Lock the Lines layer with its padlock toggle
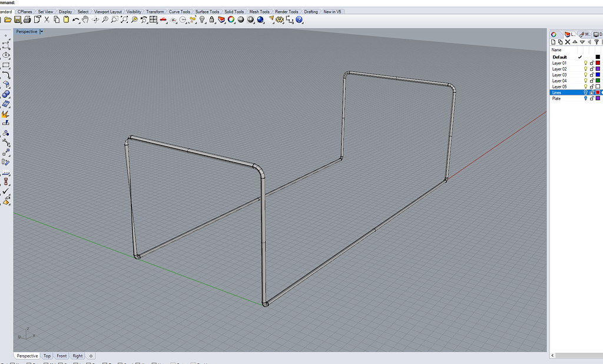Viewport: 603px width, 364px height. coord(591,92)
